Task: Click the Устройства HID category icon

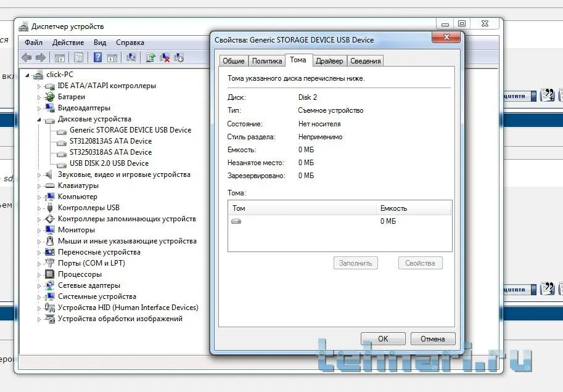Action: (x=49, y=308)
